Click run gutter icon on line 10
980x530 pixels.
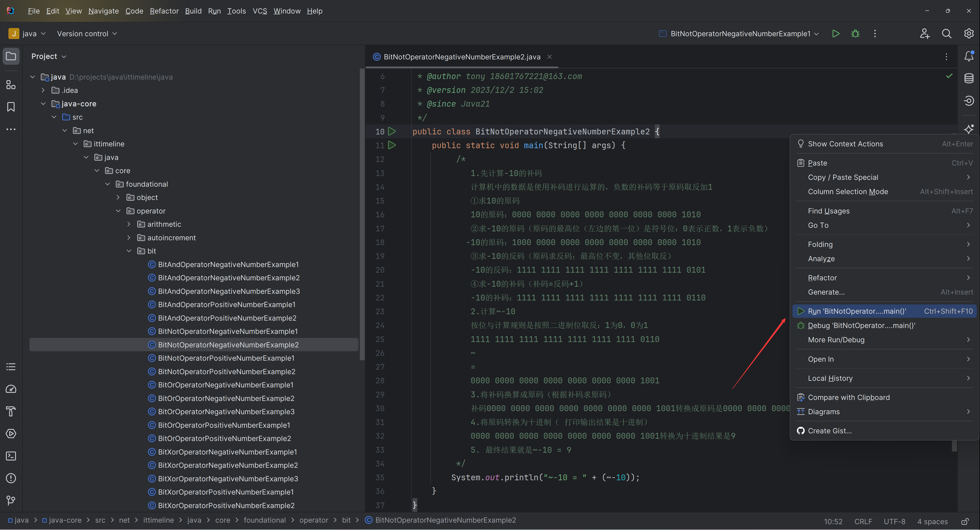(392, 131)
